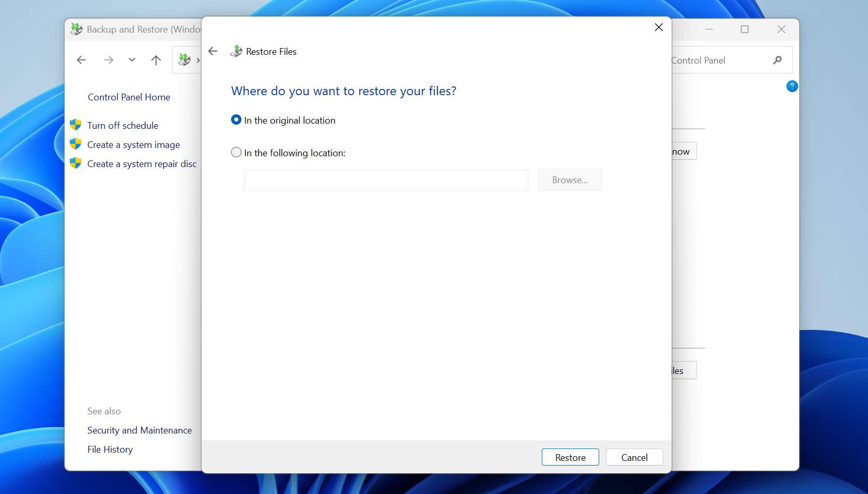Click Backup and Restore title bar icon

(77, 29)
